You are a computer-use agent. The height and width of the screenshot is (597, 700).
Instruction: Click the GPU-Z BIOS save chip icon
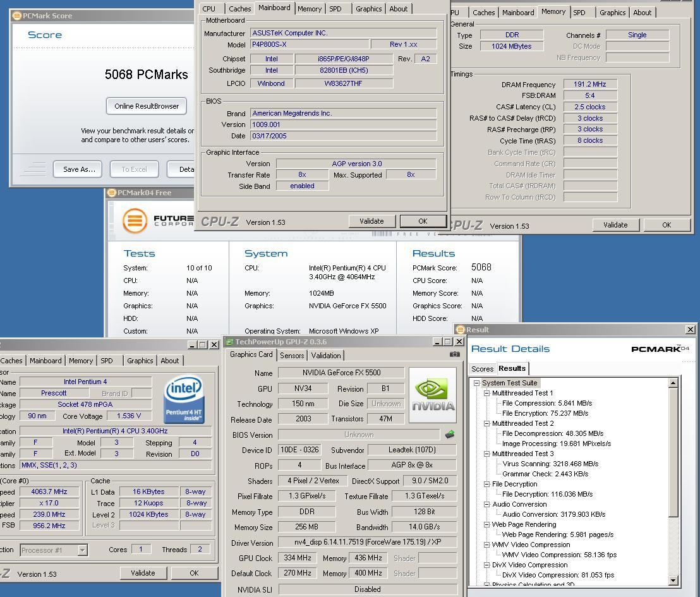point(450,435)
